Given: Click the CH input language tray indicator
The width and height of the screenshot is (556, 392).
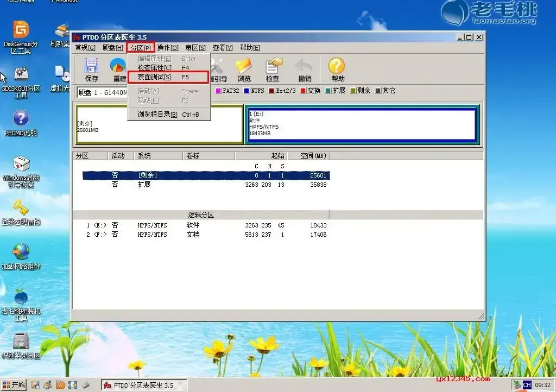Looking at the screenshot, I should (x=527, y=385).
